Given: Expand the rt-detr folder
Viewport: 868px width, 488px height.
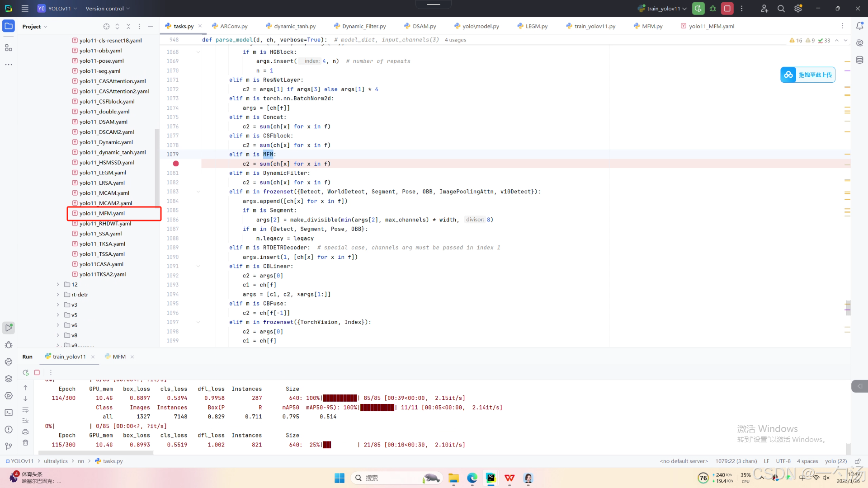Looking at the screenshot, I should point(58,295).
